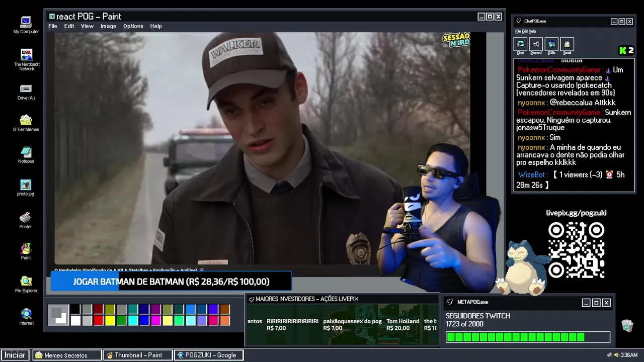The image size is (644, 362).
Task: Open the View menu in Paint
Action: (x=87, y=26)
